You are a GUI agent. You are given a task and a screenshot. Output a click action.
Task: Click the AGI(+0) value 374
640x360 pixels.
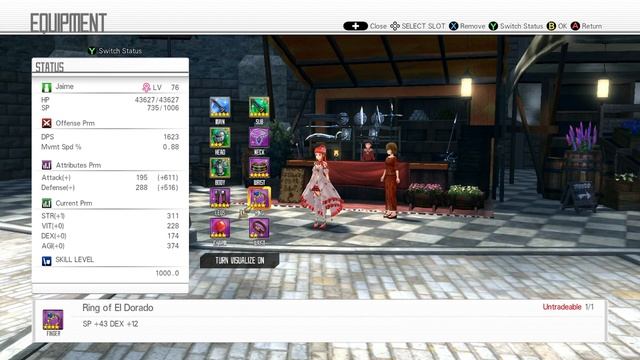173,246
